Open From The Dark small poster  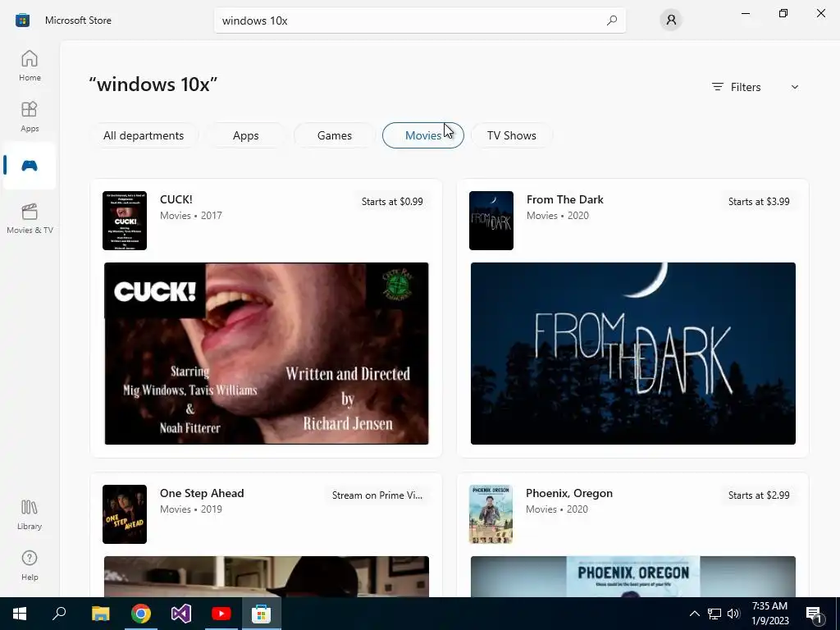491,221
